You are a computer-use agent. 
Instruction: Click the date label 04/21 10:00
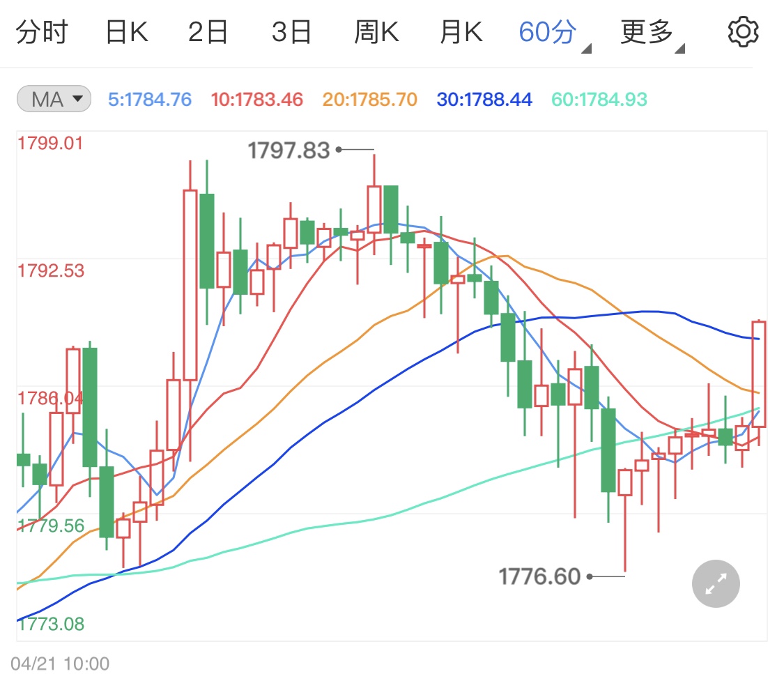click(60, 664)
